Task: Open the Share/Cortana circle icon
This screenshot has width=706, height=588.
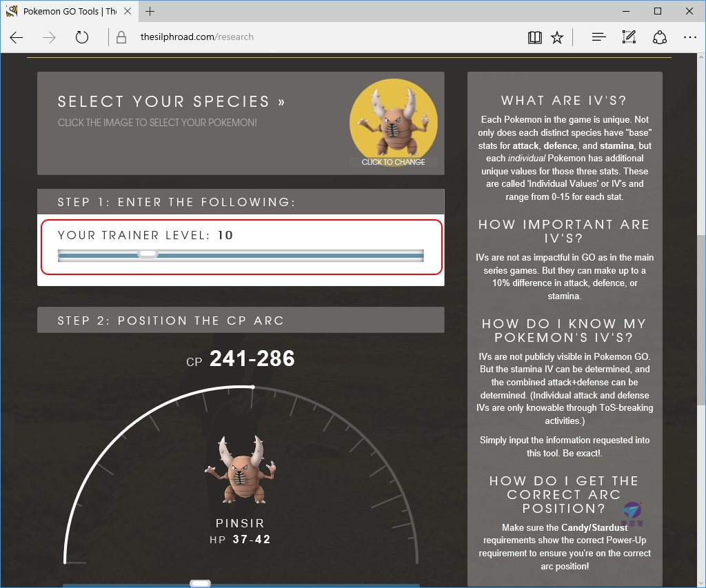Action: (x=660, y=37)
